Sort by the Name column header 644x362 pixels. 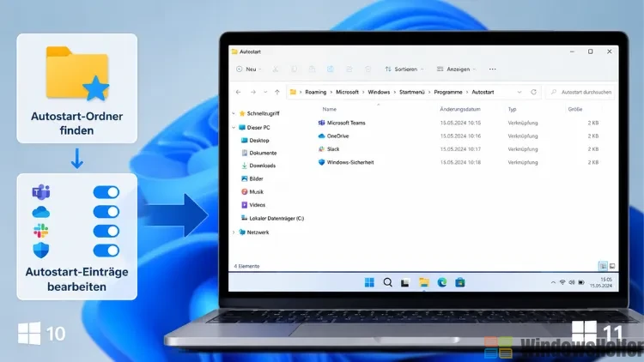pyautogui.click(x=330, y=110)
